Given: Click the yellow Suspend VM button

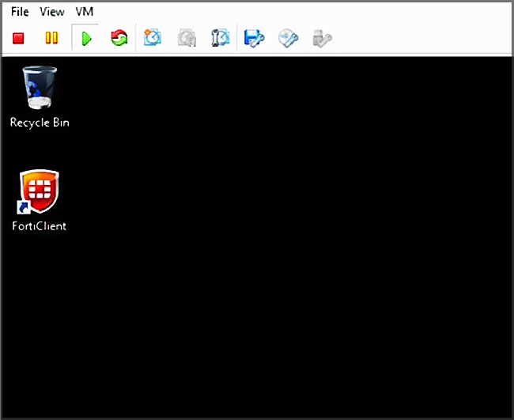Looking at the screenshot, I should (51, 38).
